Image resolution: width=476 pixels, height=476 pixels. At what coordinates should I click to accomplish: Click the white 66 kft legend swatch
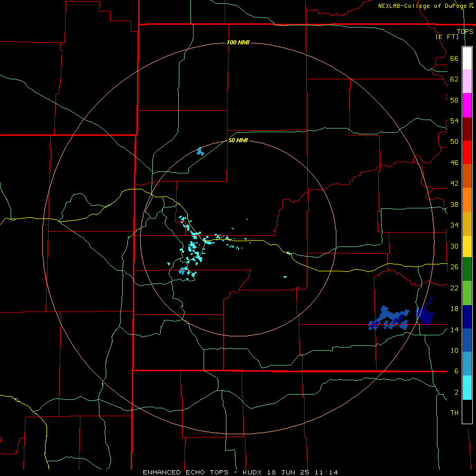(467, 58)
